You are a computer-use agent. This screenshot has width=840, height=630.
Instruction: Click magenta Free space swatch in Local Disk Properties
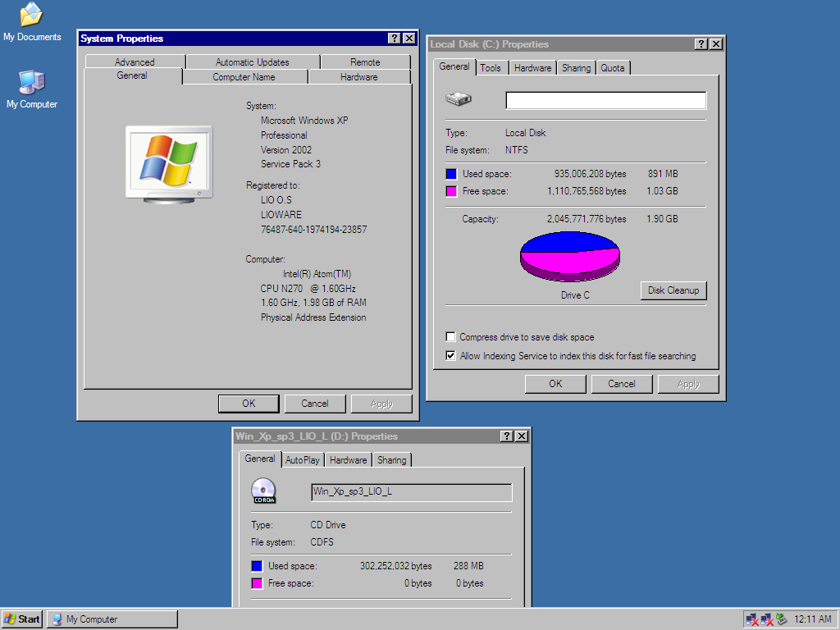click(451, 191)
